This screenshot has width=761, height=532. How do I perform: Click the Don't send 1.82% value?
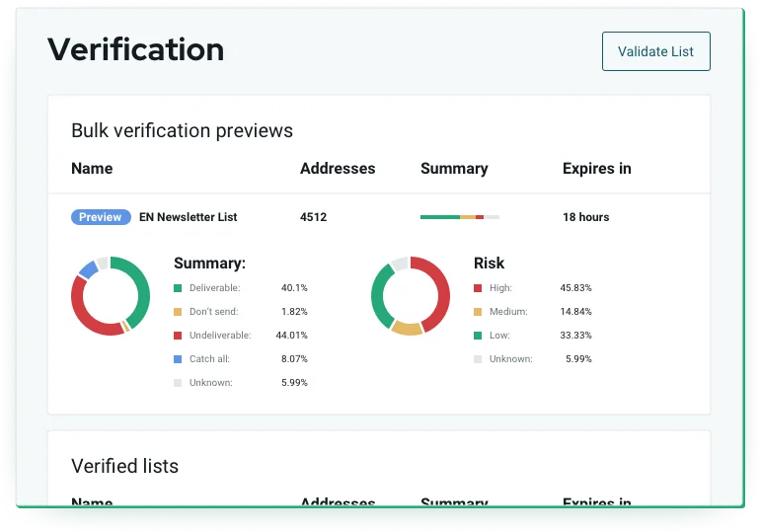click(x=294, y=312)
